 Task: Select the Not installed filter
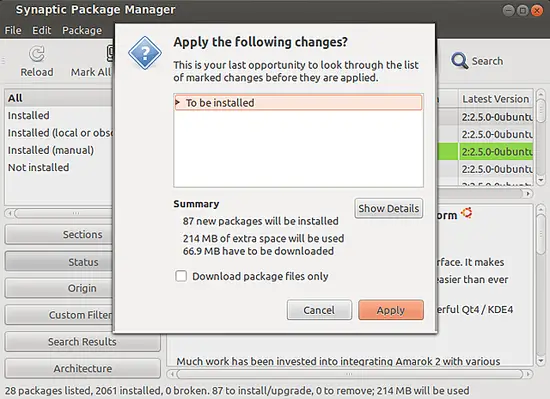pos(39,168)
